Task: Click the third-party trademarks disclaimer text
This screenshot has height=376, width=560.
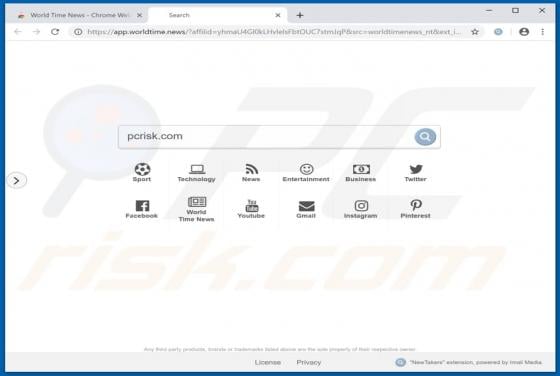Action: pyautogui.click(x=280, y=349)
